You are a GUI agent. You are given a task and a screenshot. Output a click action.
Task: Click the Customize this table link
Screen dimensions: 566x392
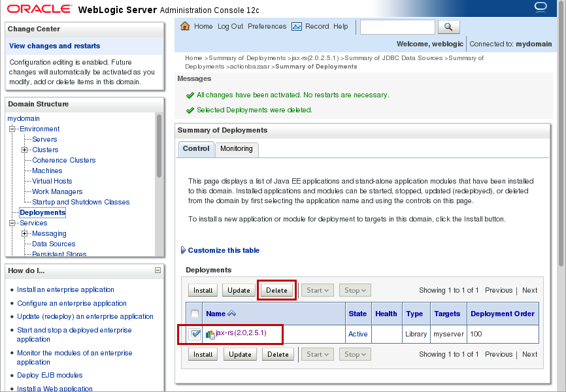pos(224,250)
